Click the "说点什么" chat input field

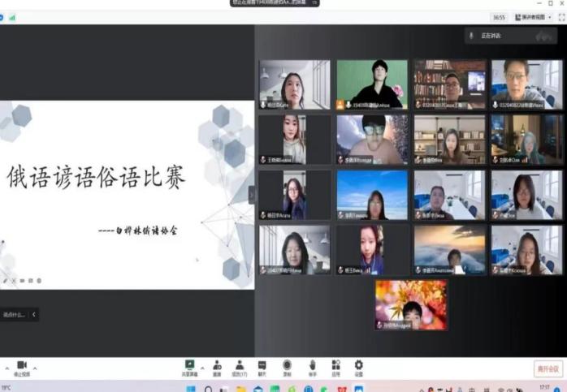(14, 314)
